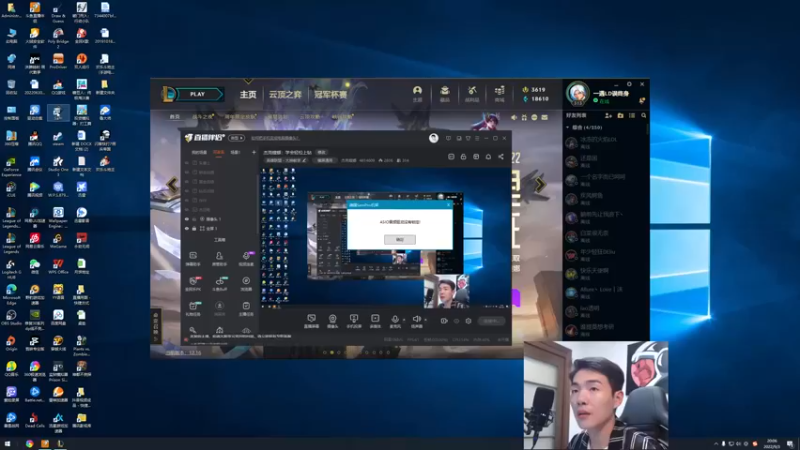Click the previous banner arrow on League home

pos(172,184)
